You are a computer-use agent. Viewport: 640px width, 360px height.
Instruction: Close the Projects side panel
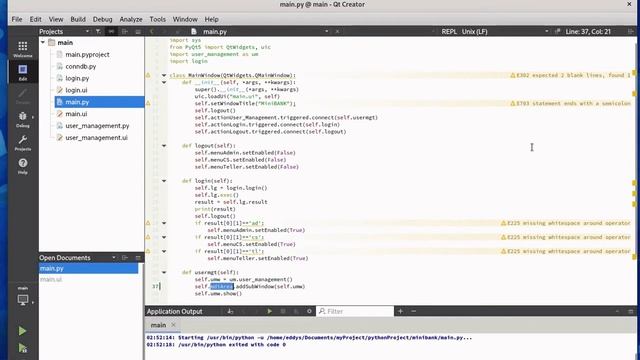[138, 31]
